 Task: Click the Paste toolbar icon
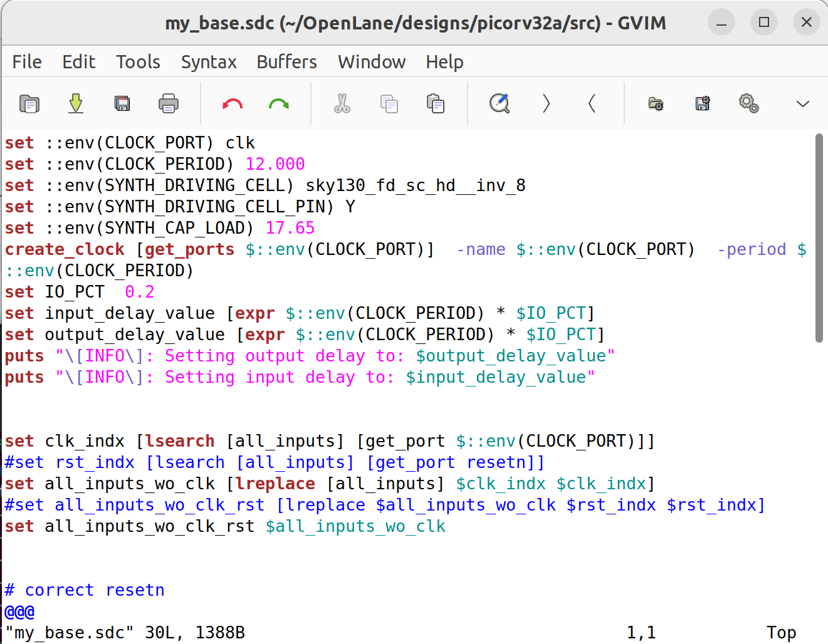pyautogui.click(x=436, y=103)
